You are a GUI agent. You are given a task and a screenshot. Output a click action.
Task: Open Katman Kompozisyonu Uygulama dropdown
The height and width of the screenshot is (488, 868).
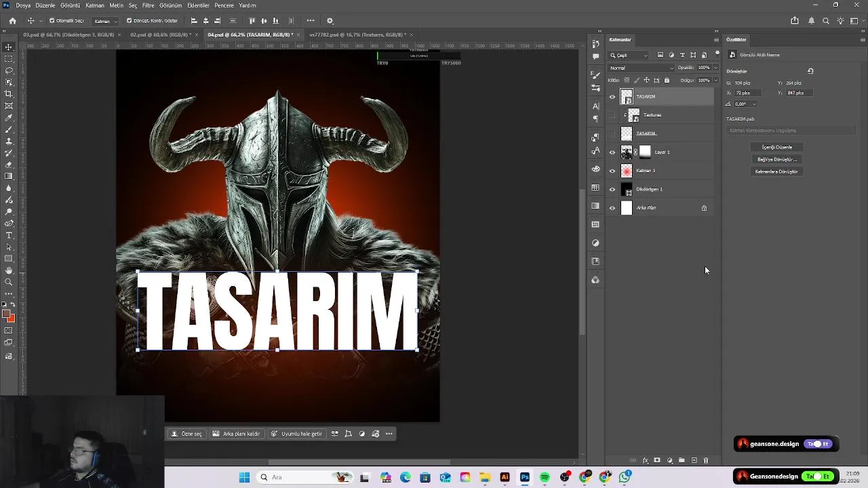791,130
